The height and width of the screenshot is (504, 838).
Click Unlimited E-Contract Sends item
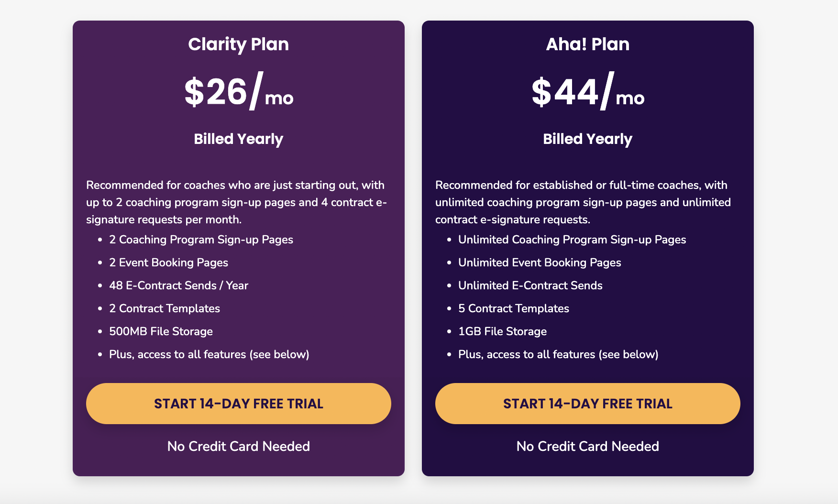point(530,285)
